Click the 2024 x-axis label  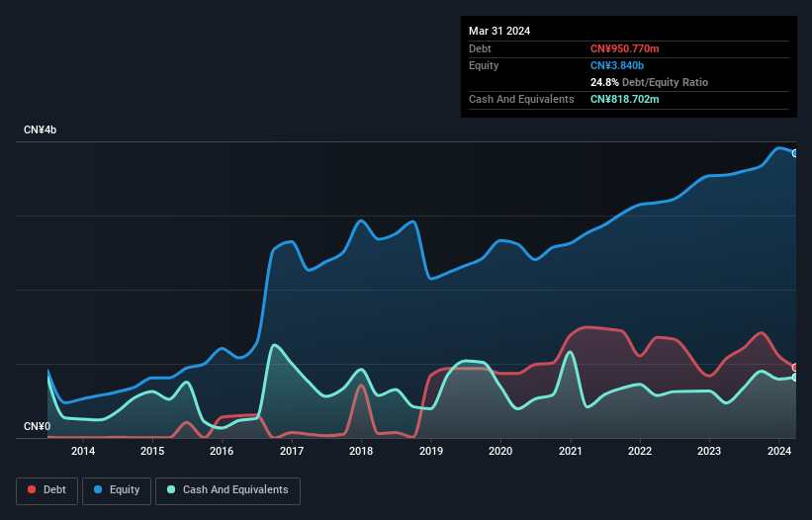click(779, 451)
